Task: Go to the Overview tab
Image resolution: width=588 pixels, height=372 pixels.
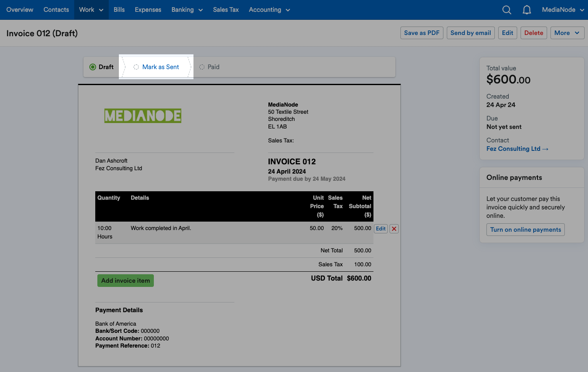Action: [x=20, y=10]
